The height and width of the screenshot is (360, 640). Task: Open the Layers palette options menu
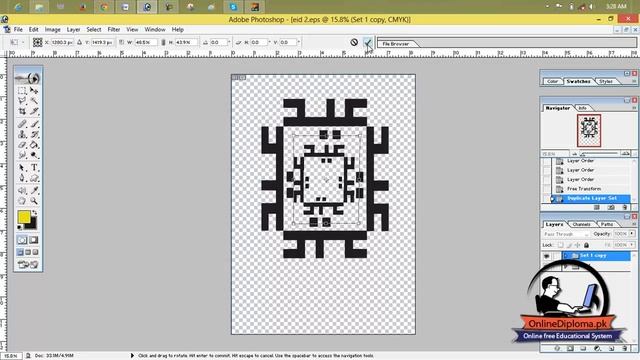(634, 224)
